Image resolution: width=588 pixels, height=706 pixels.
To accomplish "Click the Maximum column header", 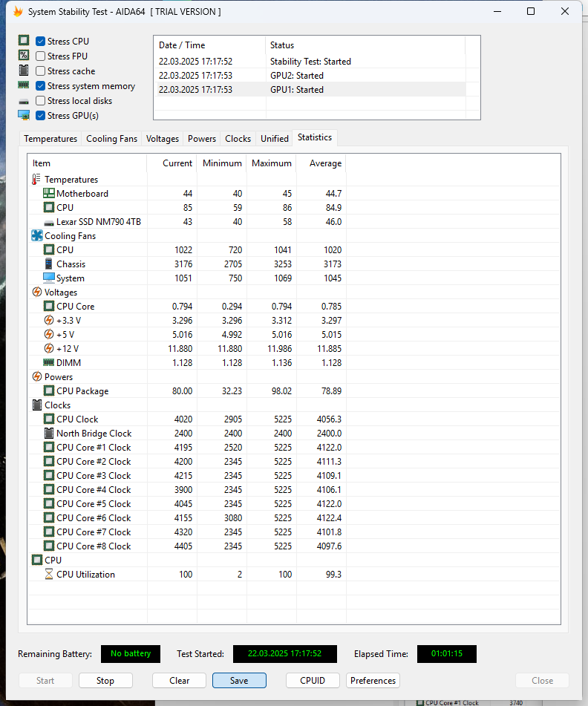I will coord(271,163).
